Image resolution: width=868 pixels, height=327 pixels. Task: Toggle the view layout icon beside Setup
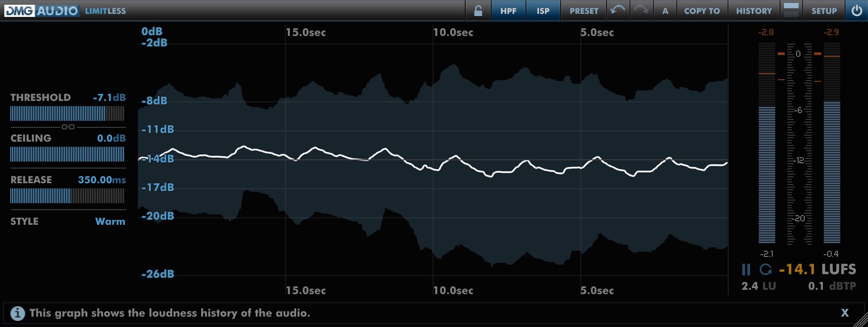(x=791, y=10)
